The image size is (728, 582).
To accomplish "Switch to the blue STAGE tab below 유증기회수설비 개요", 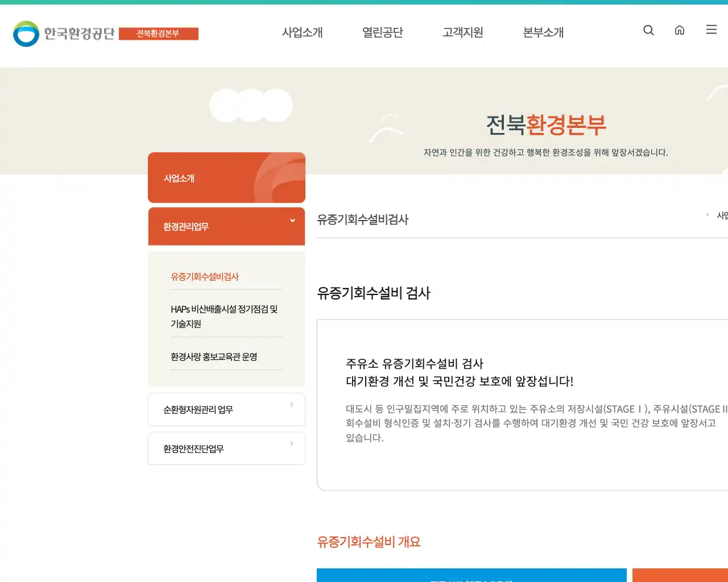I will click(471, 577).
